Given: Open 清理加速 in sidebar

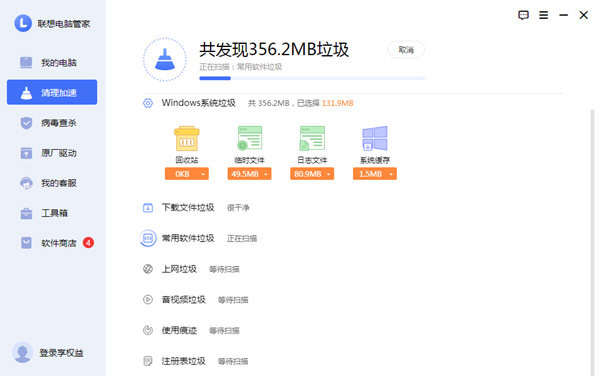Looking at the screenshot, I should 52,92.
